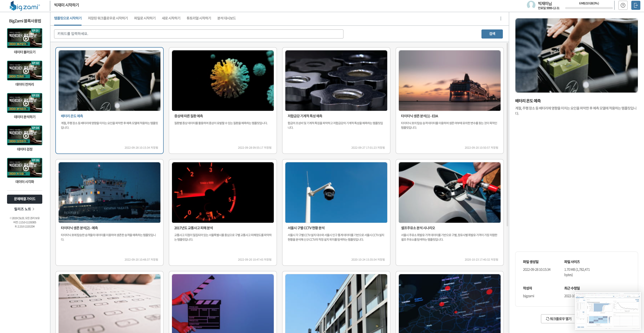Play EP.05 데이터 시각화 tutorial video

coord(25,168)
